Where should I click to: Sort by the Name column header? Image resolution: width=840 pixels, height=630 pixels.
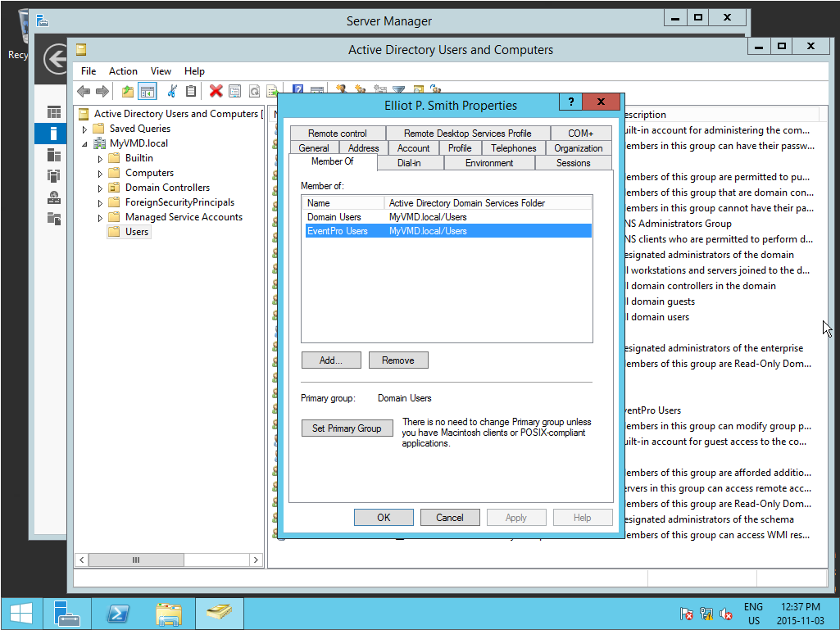pos(344,203)
